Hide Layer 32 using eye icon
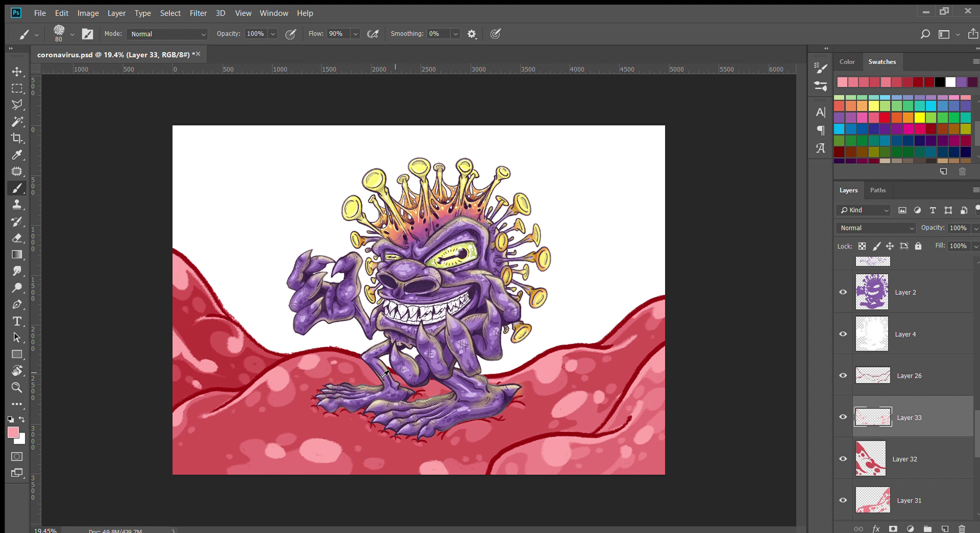The width and height of the screenshot is (980, 533). point(843,458)
